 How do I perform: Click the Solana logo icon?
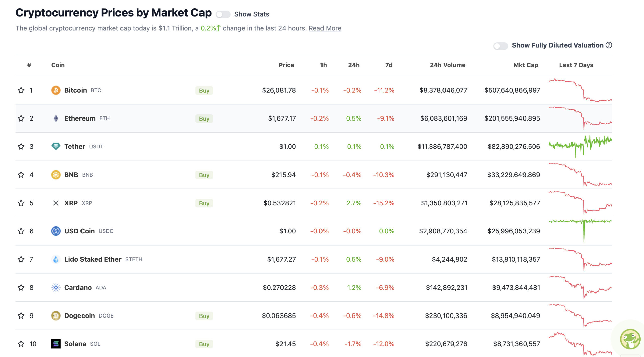pos(56,344)
